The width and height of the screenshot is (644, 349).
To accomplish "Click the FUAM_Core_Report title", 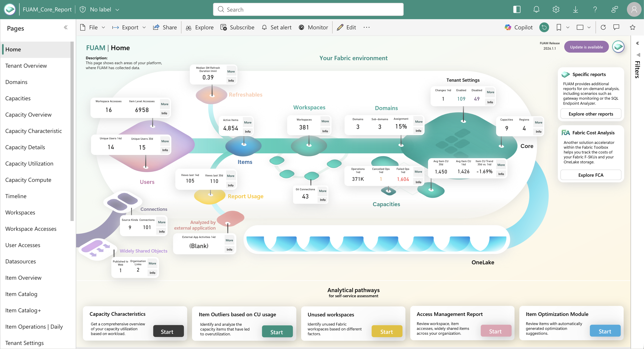I will coord(47,10).
